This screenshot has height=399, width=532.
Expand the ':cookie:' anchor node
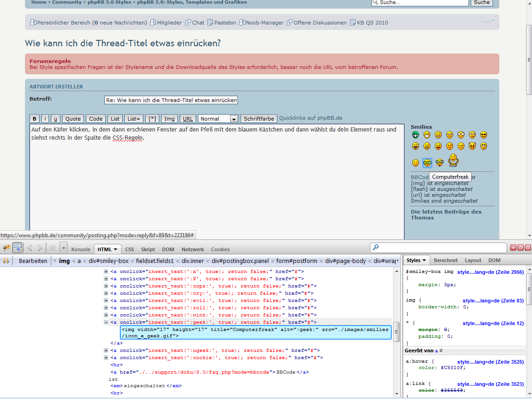coord(106,358)
